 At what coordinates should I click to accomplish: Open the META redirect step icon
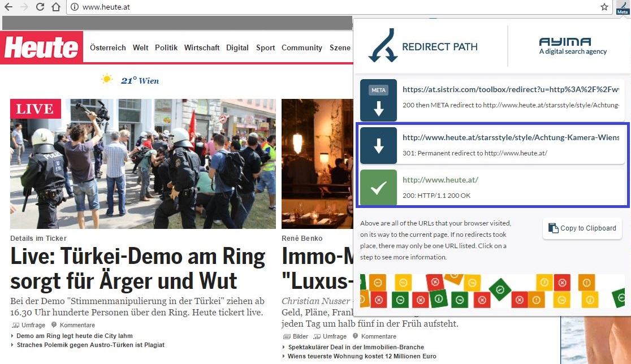tap(378, 100)
